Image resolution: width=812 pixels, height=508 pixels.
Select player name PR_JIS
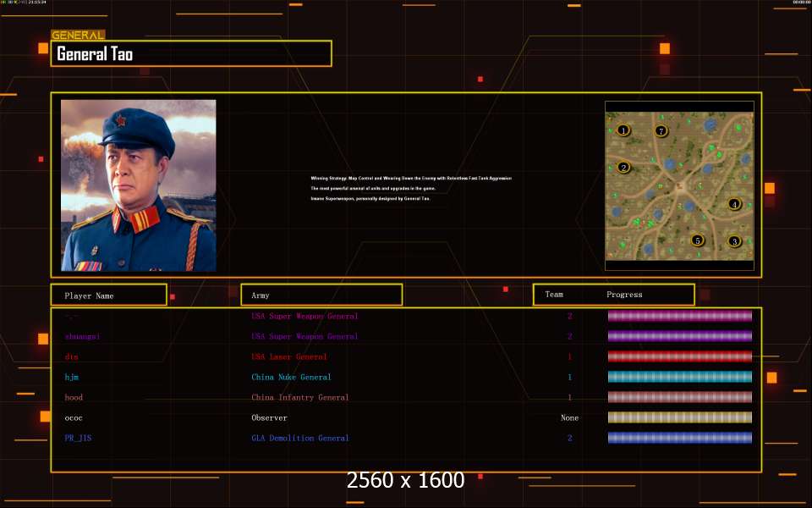(78, 438)
